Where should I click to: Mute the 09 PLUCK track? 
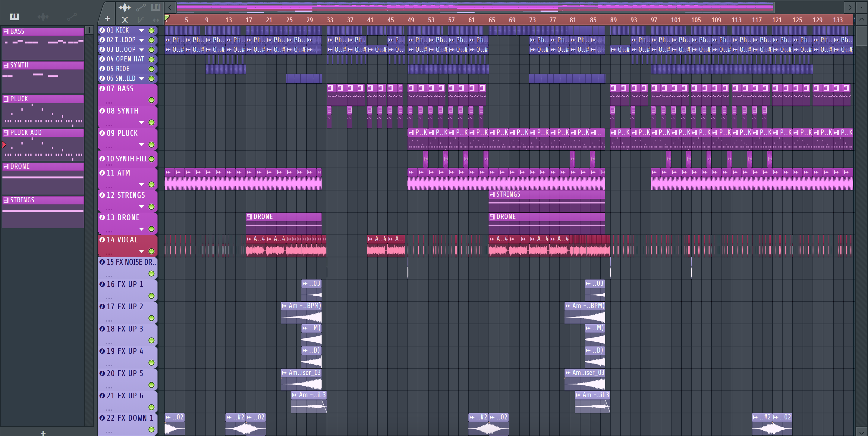click(x=152, y=145)
